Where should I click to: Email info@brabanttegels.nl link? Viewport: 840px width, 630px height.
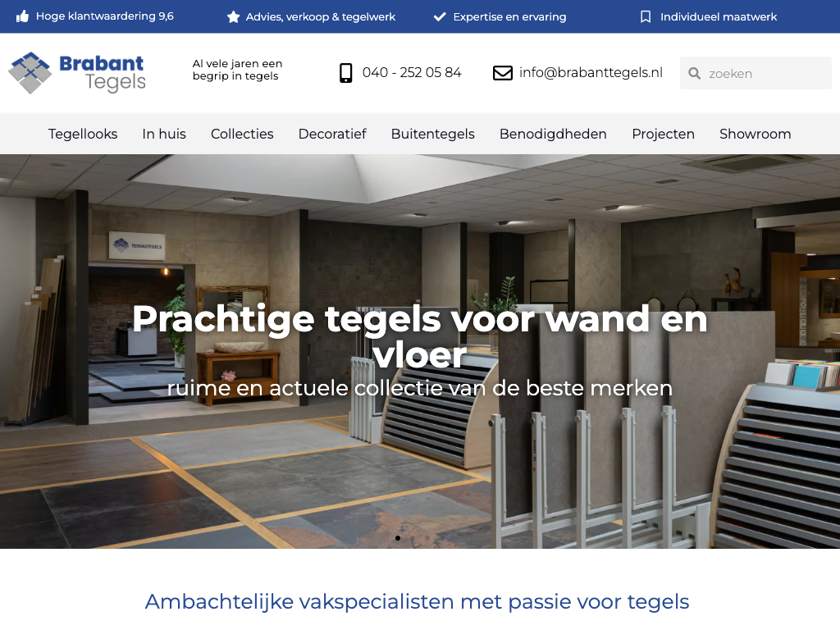[591, 72]
